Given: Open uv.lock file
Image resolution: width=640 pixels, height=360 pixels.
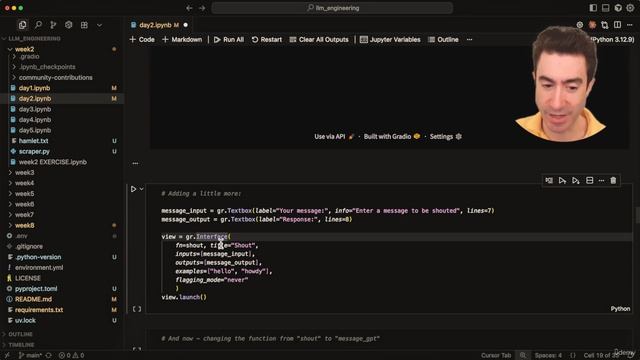Looking at the screenshot, I should (25, 320).
